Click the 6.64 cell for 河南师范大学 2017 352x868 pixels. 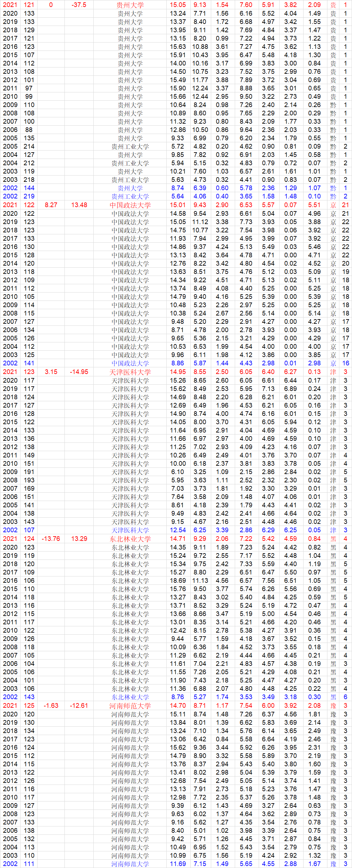(268, 739)
